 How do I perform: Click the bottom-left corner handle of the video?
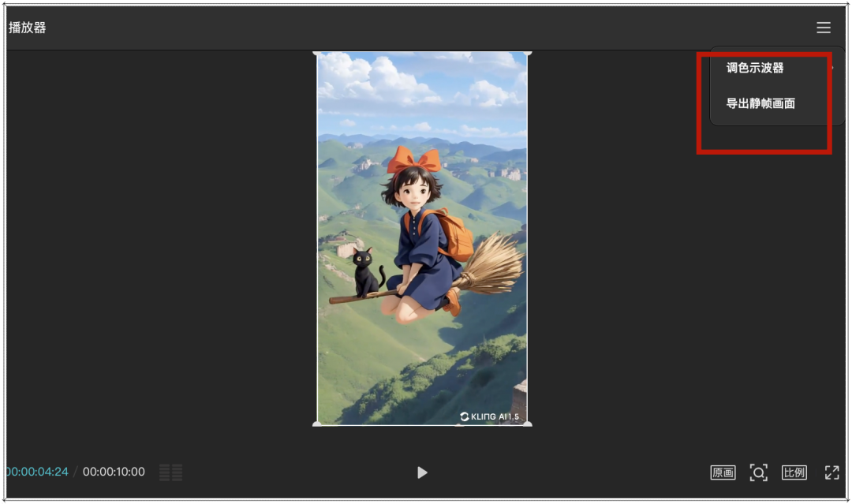[x=316, y=424]
